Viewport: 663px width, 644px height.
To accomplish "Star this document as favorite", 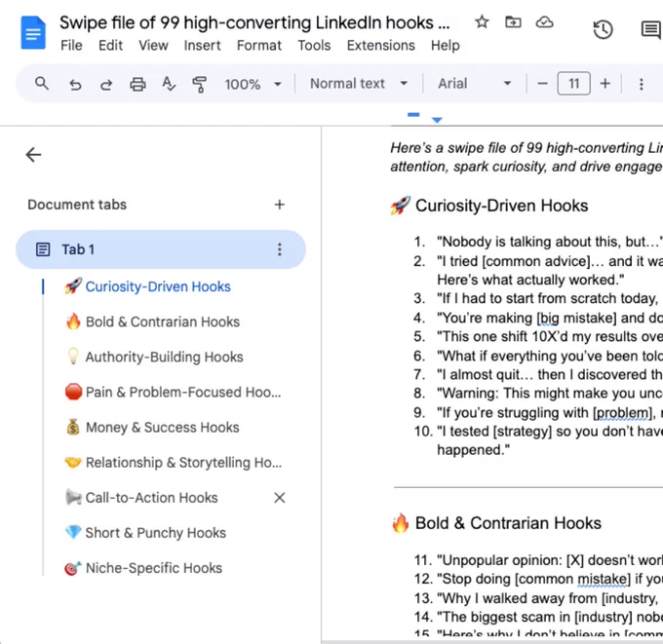I will coord(482,22).
